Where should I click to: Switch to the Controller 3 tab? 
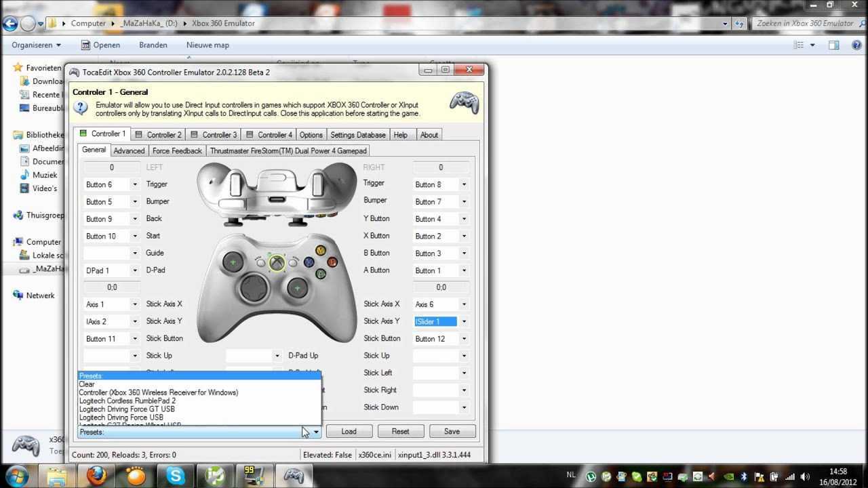[213, 135]
